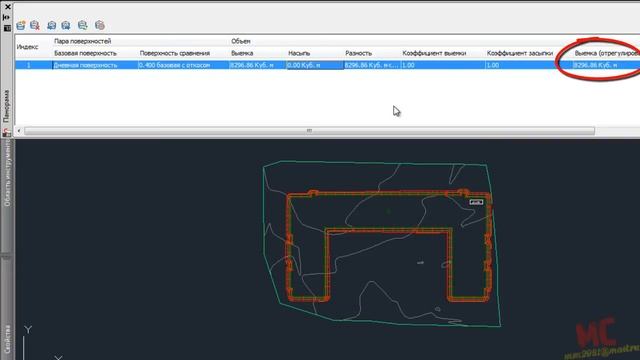The width and height of the screenshot is (640, 360).
Task: Click the Пара поверхностей group header
Action: [x=82, y=41]
